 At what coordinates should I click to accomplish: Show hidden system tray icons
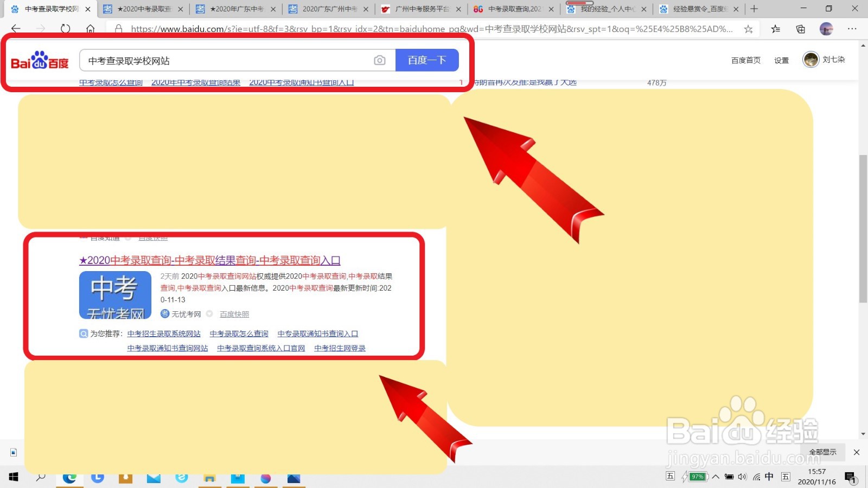[x=716, y=477]
